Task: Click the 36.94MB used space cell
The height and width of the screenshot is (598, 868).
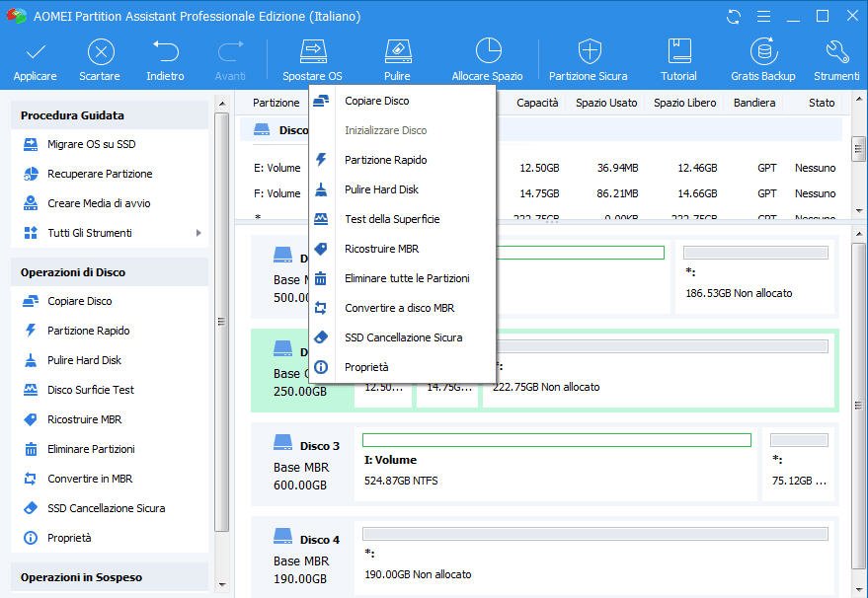Action: [617, 168]
